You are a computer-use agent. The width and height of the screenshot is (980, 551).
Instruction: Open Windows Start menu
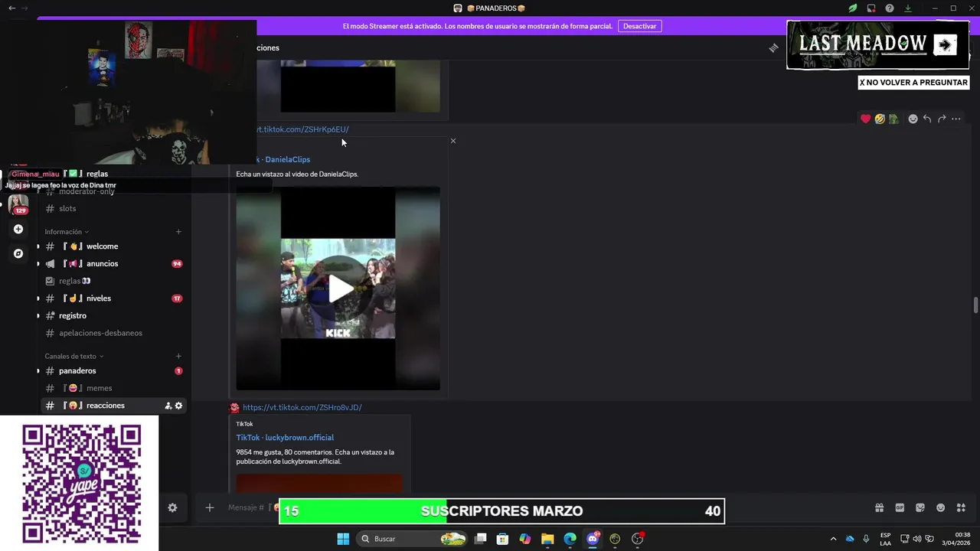(343, 539)
